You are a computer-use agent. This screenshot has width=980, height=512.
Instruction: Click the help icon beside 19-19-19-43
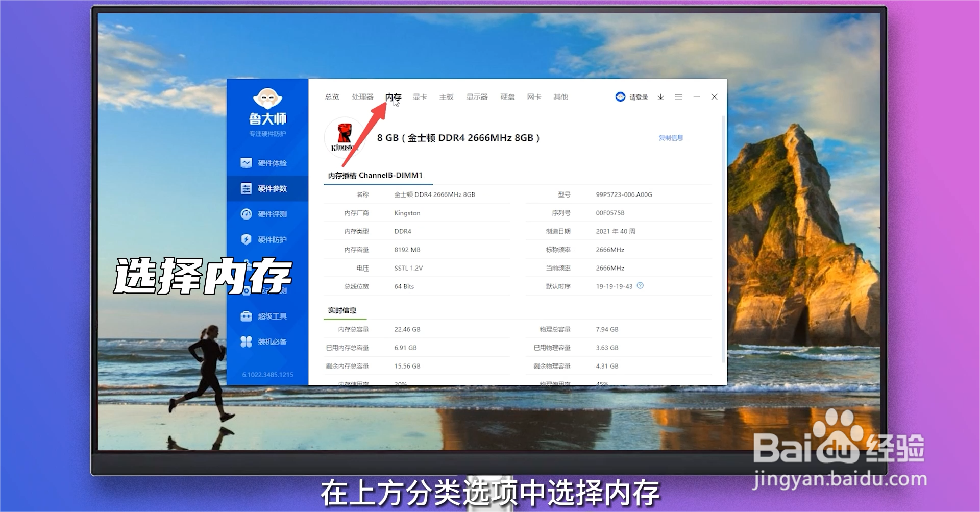[x=640, y=285]
